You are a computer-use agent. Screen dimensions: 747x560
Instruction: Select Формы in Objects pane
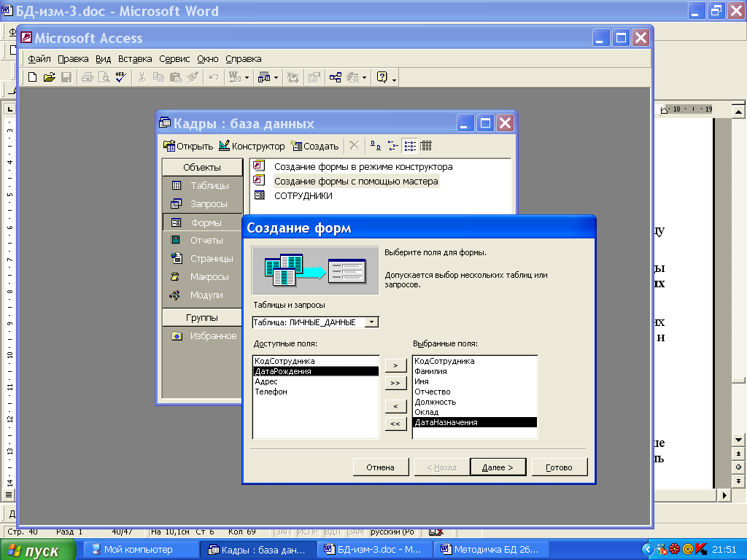[203, 222]
